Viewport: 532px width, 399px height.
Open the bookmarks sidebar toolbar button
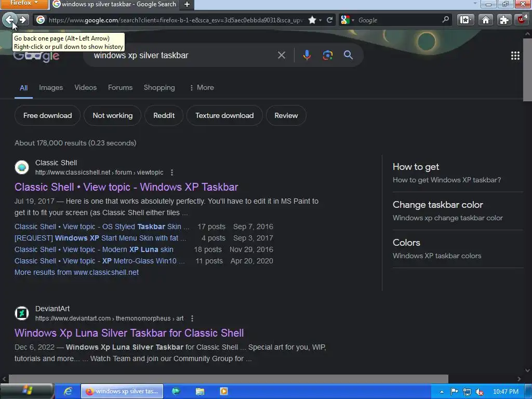coord(465,20)
